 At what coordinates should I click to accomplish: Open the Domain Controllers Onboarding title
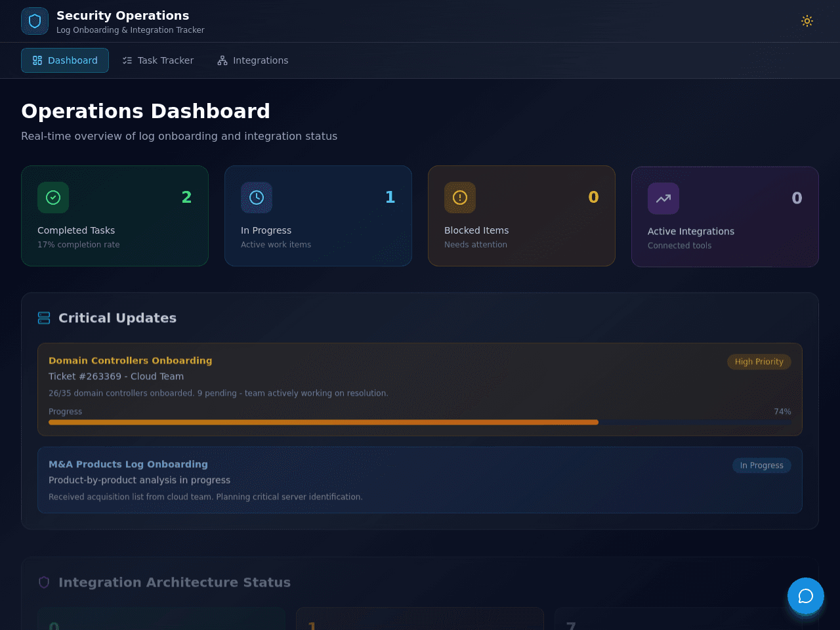tap(131, 360)
